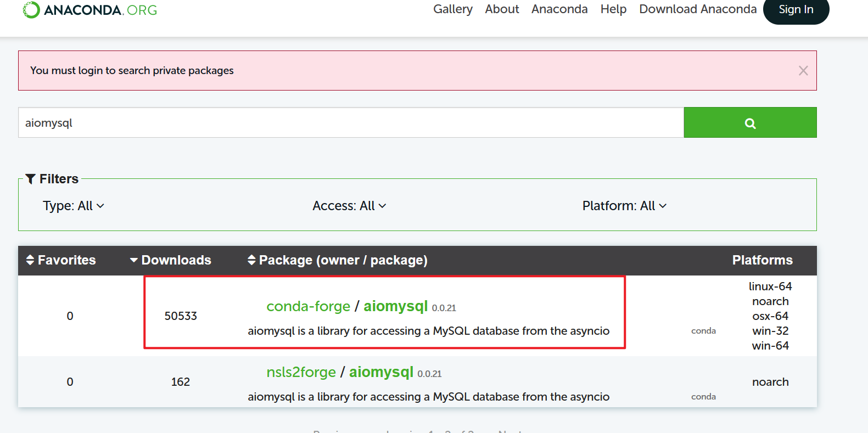Sort by Downloads column arrow
The image size is (868, 433).
coord(133,260)
